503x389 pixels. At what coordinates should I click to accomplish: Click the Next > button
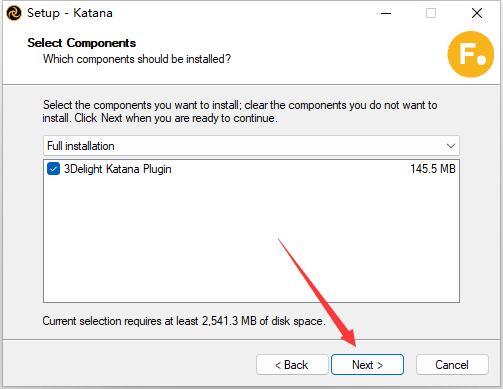tap(367, 365)
